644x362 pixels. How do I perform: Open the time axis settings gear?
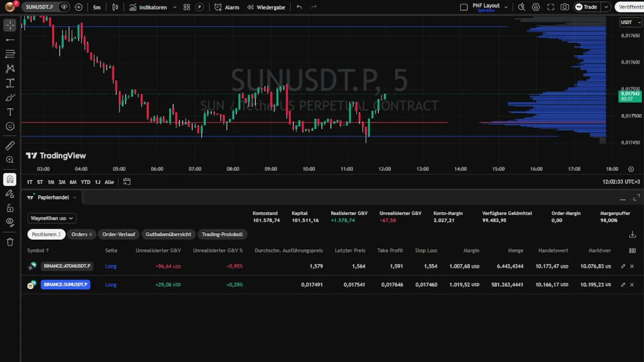coord(631,169)
